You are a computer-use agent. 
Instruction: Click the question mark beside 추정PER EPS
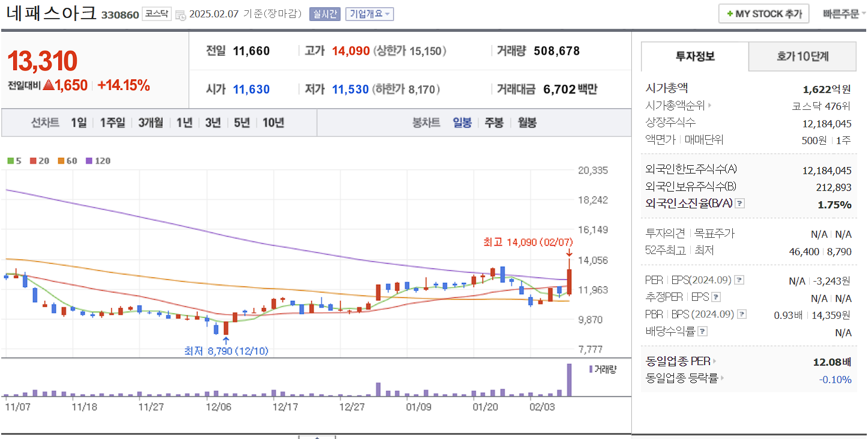tap(715, 297)
